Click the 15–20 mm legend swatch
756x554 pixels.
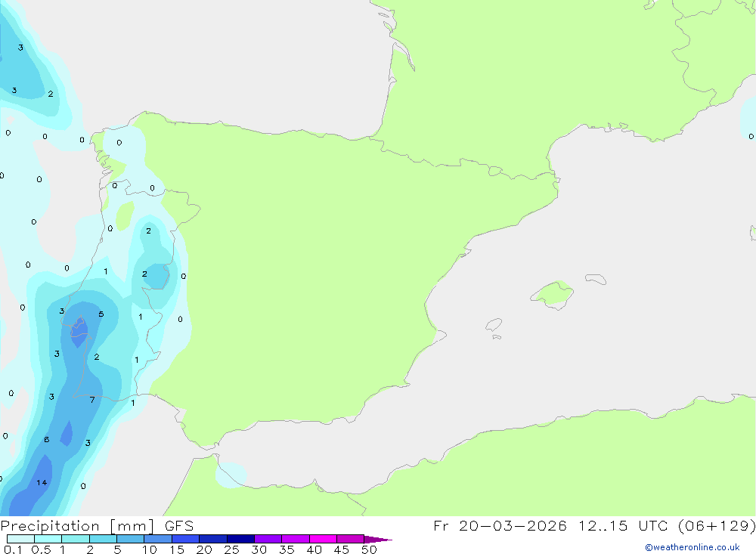point(186,539)
